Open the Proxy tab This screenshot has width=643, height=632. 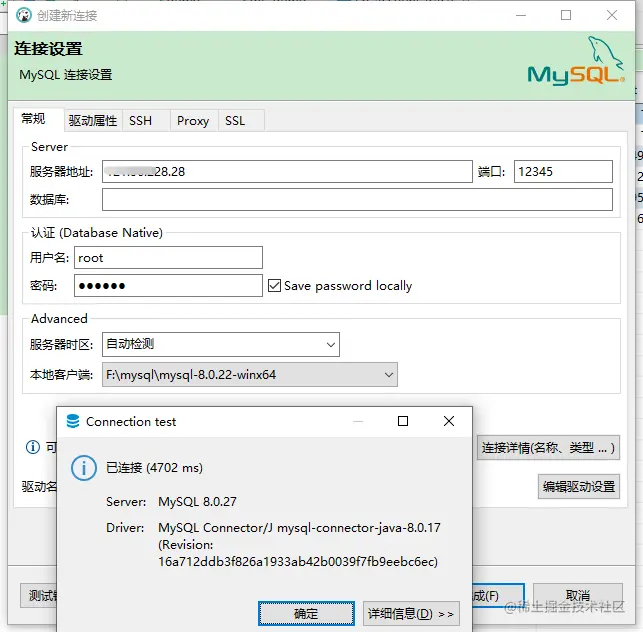(x=193, y=121)
